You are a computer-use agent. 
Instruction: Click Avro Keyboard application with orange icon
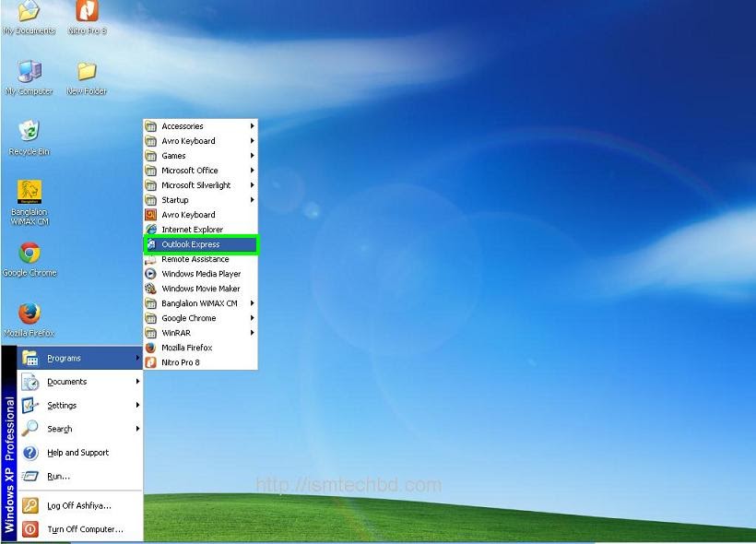coord(201,215)
